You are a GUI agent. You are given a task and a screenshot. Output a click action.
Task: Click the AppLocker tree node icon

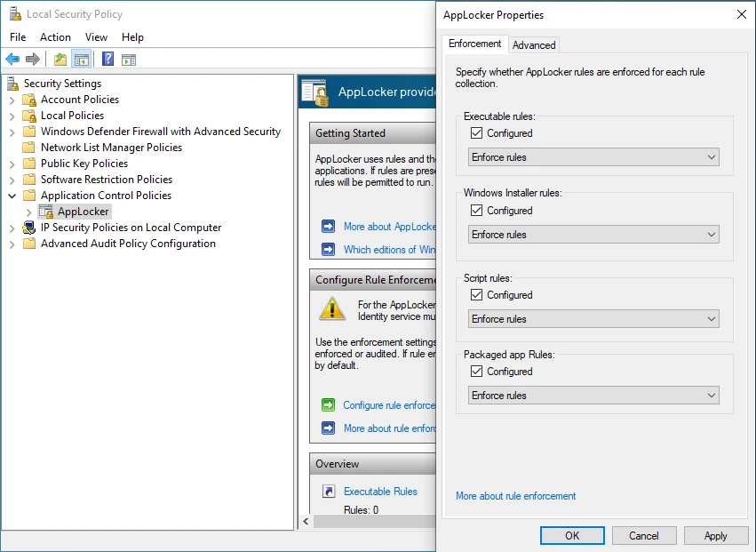point(46,212)
